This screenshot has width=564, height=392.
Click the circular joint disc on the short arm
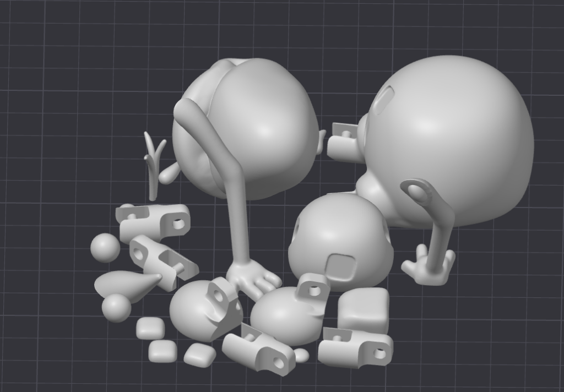(x=419, y=193)
